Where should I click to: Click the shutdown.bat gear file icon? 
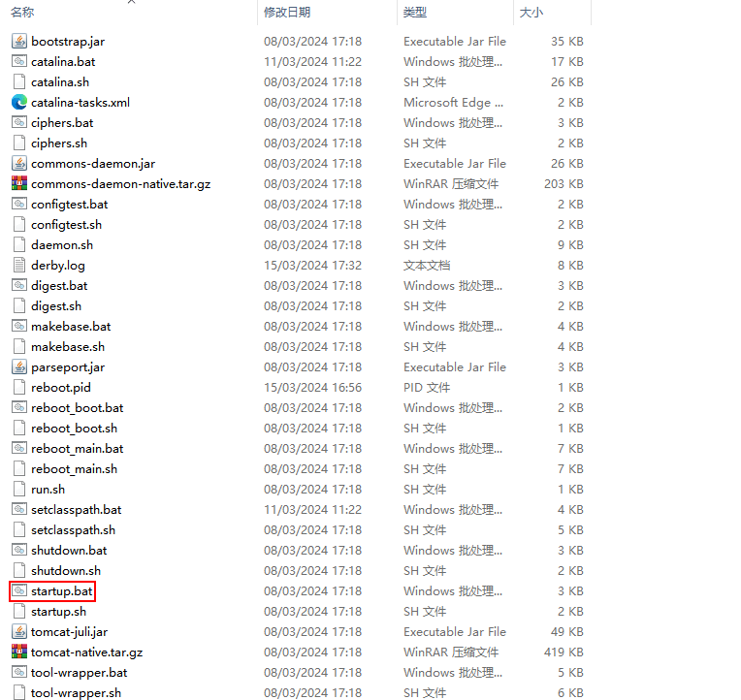point(19,550)
